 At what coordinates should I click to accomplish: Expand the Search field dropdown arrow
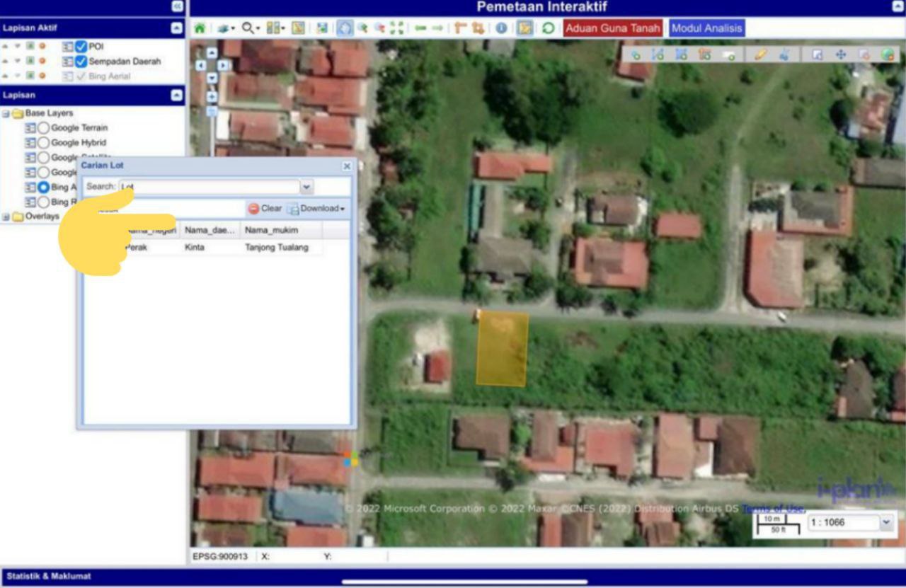click(306, 188)
